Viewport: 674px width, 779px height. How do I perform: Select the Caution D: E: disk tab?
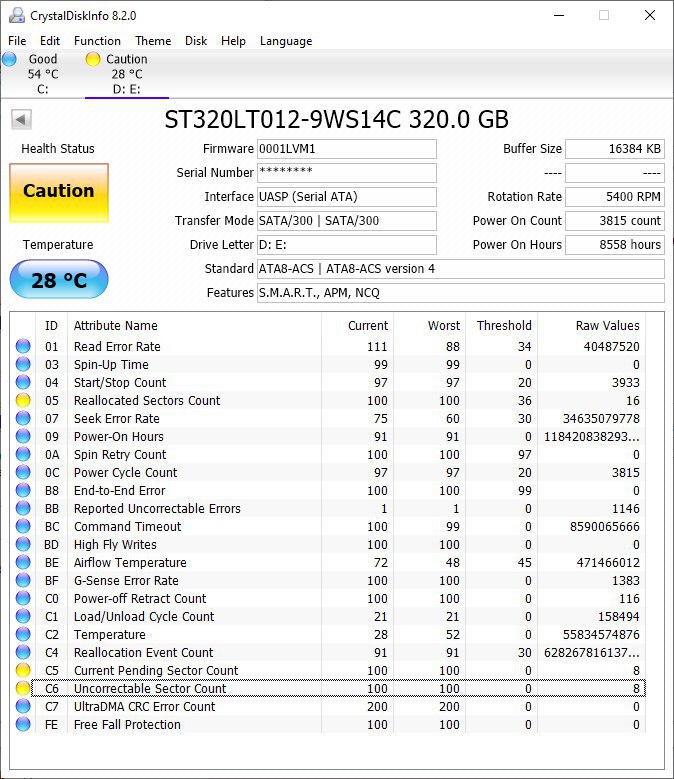[x=127, y=74]
